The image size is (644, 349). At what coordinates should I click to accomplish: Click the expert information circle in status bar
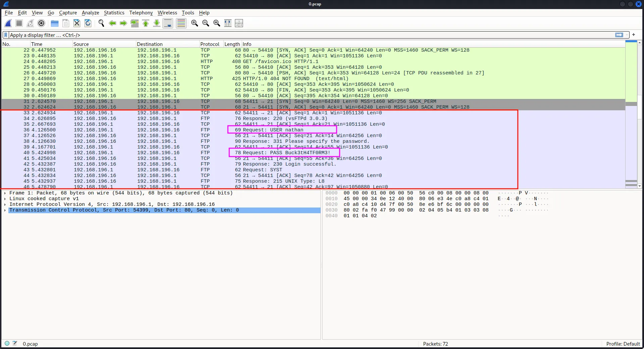point(7,343)
